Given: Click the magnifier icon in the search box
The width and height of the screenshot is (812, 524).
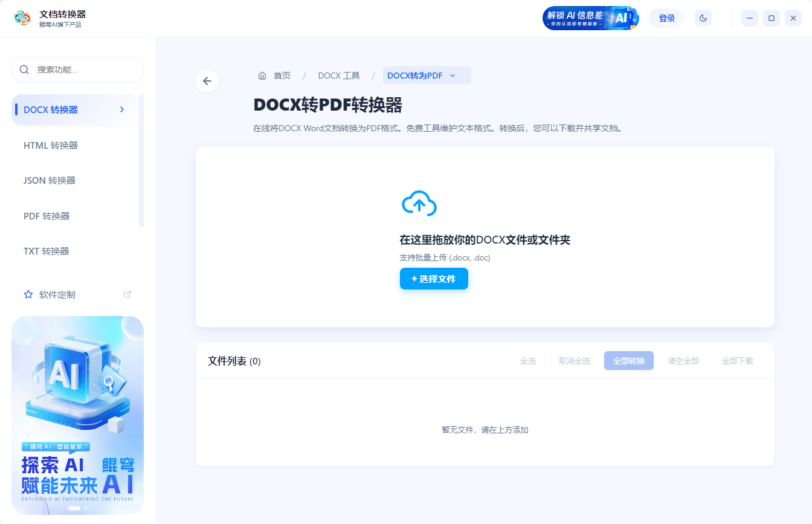Looking at the screenshot, I should click(x=24, y=70).
